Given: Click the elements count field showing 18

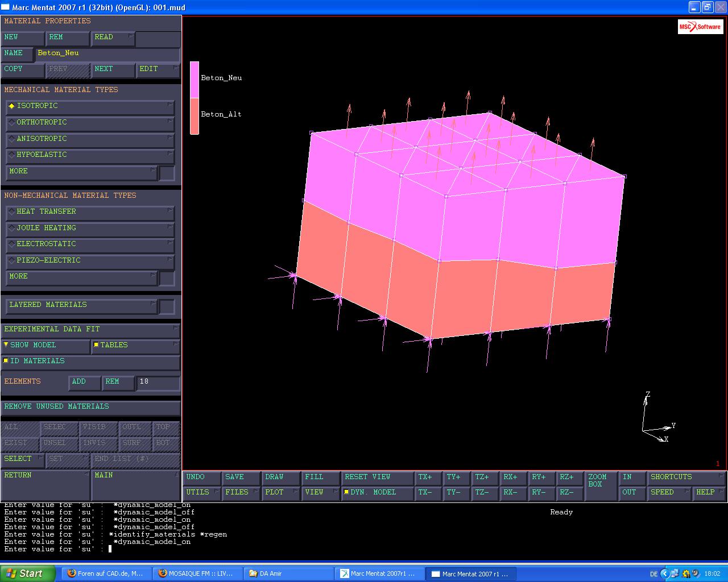Looking at the screenshot, I should point(158,382).
